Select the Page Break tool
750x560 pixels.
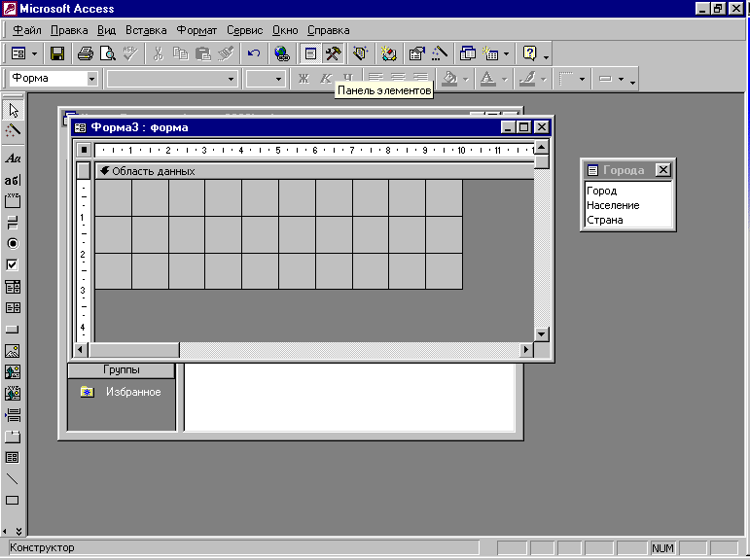coord(13,414)
